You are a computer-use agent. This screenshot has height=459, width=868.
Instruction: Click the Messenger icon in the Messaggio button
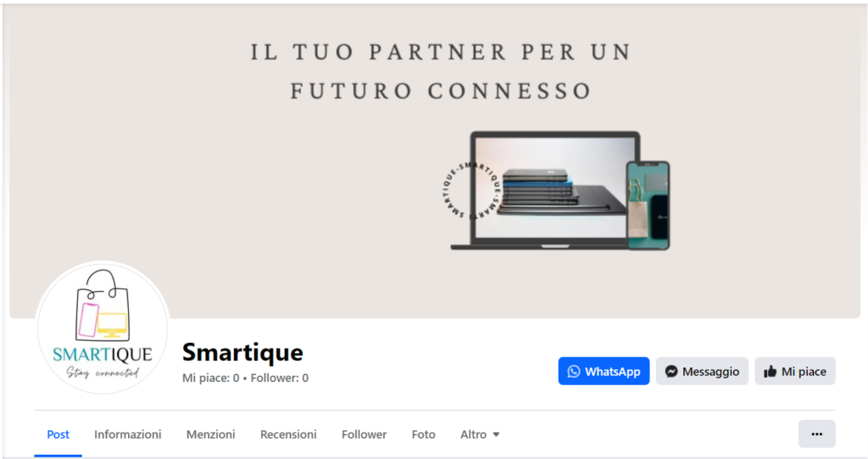click(x=671, y=372)
